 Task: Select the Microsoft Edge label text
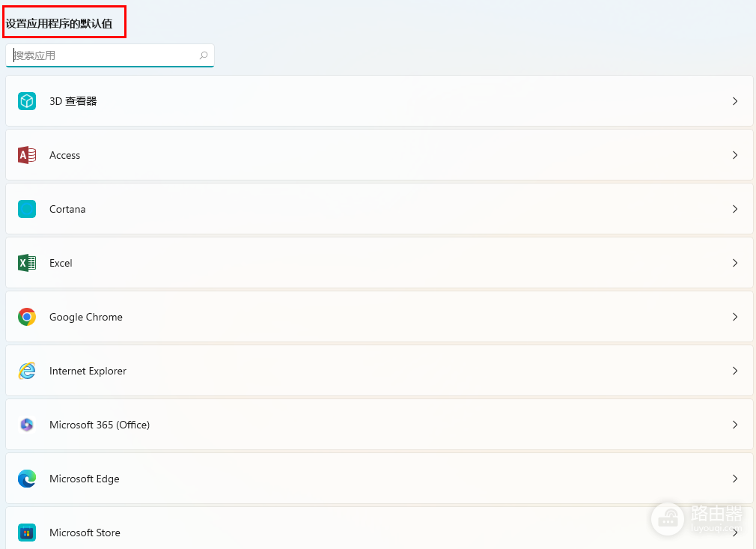pyautogui.click(x=85, y=479)
